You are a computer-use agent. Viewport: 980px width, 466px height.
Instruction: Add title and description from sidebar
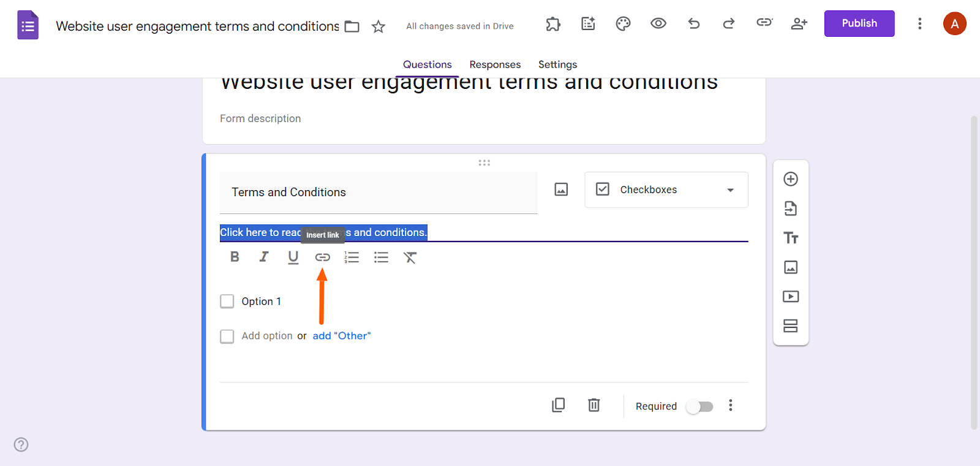coord(791,238)
